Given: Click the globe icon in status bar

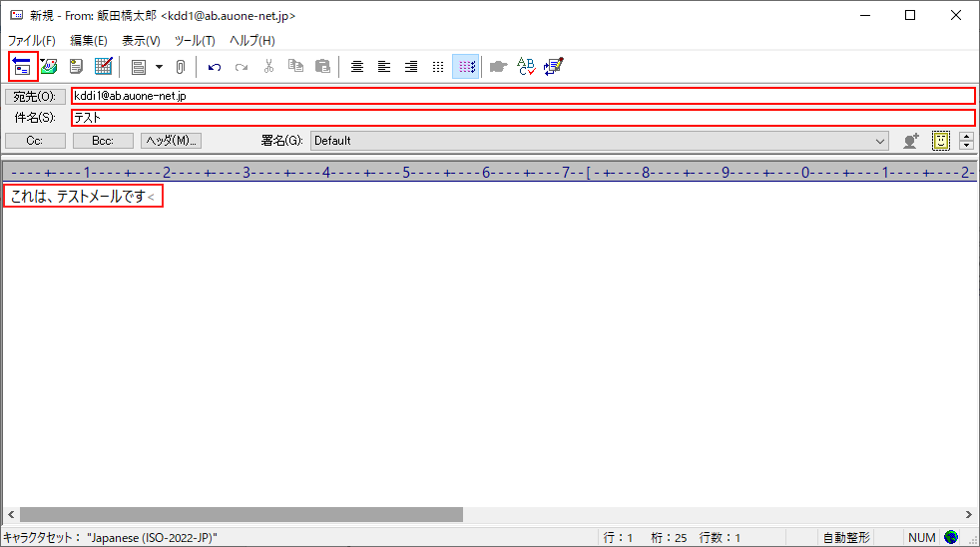Looking at the screenshot, I should pyautogui.click(x=951, y=537).
